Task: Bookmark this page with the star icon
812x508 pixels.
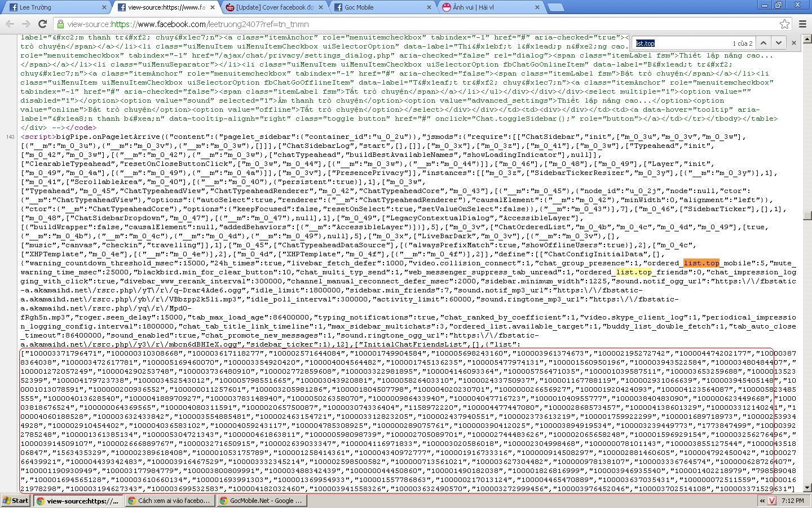Action: (784, 24)
